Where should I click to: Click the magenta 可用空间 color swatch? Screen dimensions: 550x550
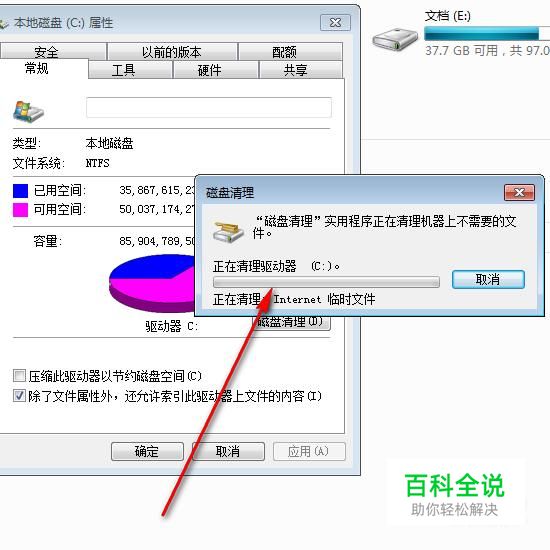20,210
